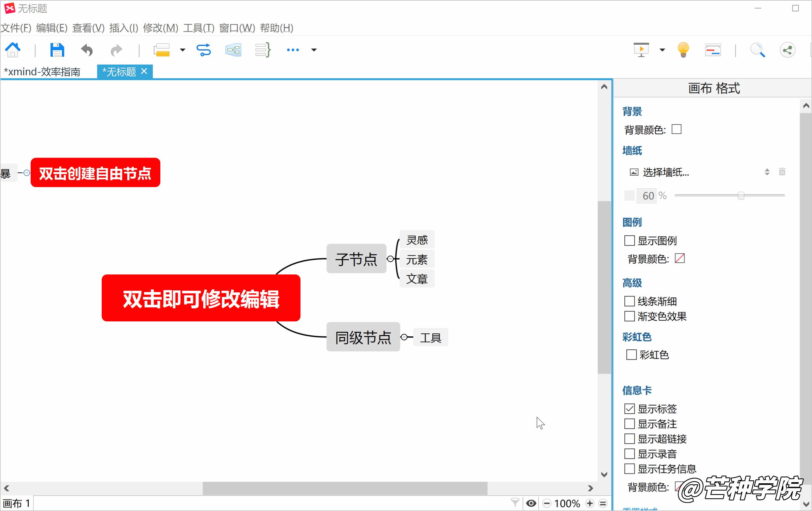Viewport: 812px width, 511px height.
Task: Open the 插入(I) menu
Action: point(123,28)
